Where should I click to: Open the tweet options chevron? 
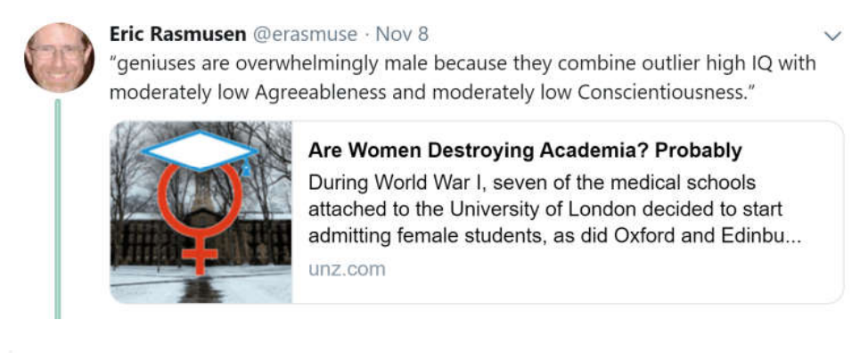(x=832, y=37)
